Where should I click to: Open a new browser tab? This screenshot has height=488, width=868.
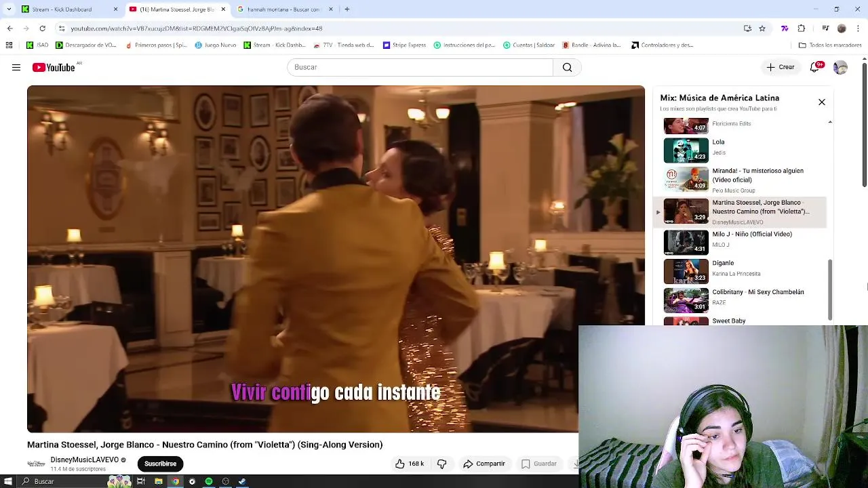347,9
